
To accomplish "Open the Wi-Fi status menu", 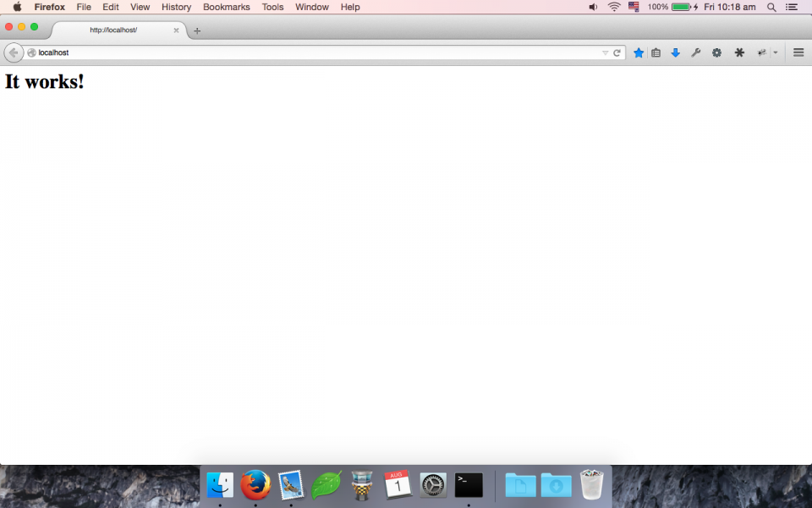I will coord(614,7).
